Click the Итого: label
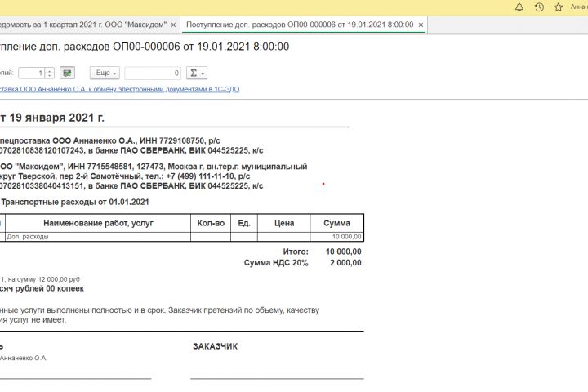 tap(296, 252)
